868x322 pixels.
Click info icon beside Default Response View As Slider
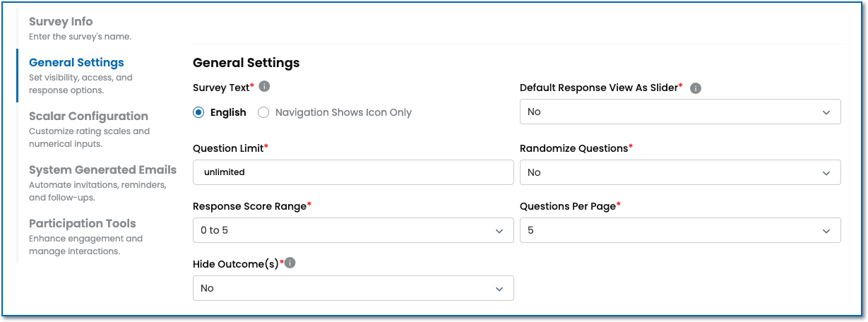(x=695, y=88)
